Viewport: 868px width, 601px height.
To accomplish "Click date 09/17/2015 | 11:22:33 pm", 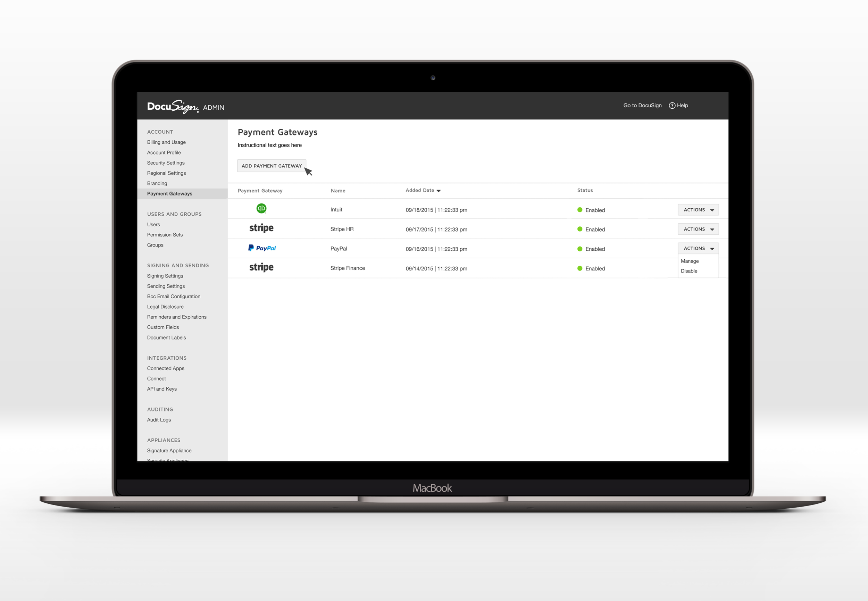I will coord(436,229).
